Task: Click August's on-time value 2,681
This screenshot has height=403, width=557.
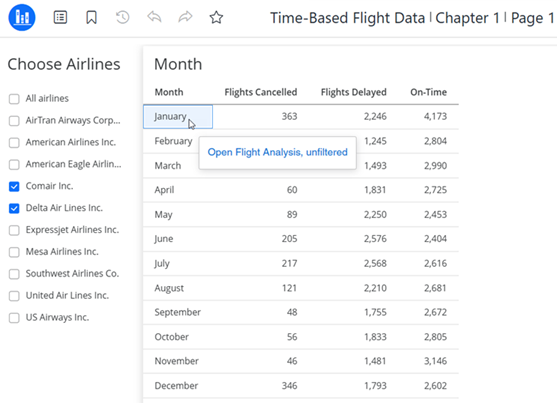Action: (435, 288)
